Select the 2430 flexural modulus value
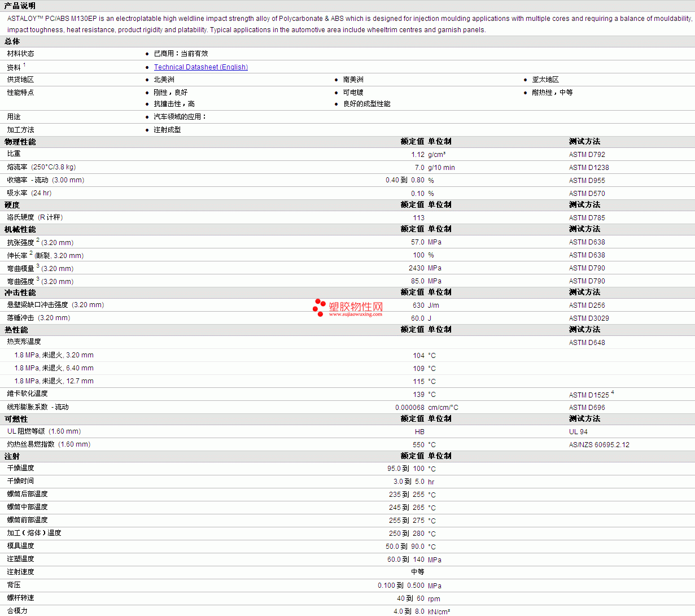Image resolution: width=695 pixels, height=616 pixels. click(417, 268)
